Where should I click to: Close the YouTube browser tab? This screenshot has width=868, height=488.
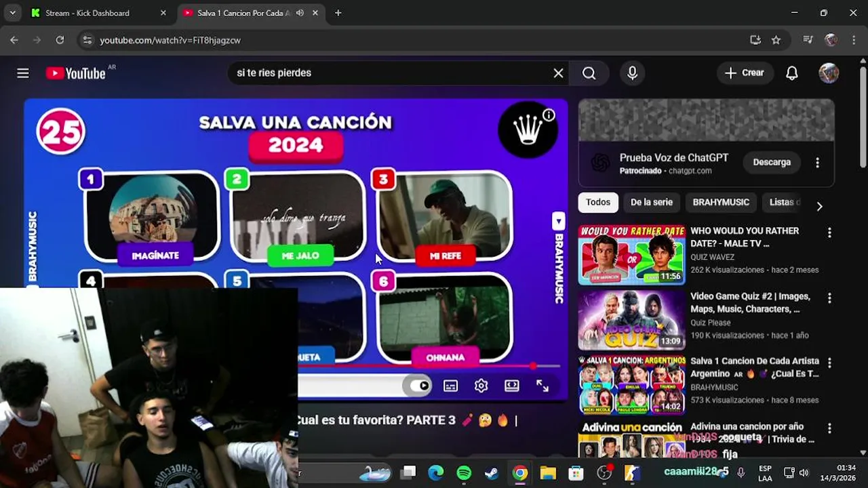315,13
